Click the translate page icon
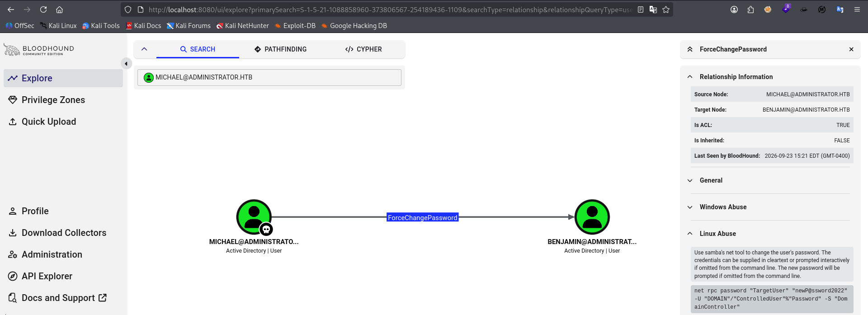The height and width of the screenshot is (315, 868). point(653,9)
